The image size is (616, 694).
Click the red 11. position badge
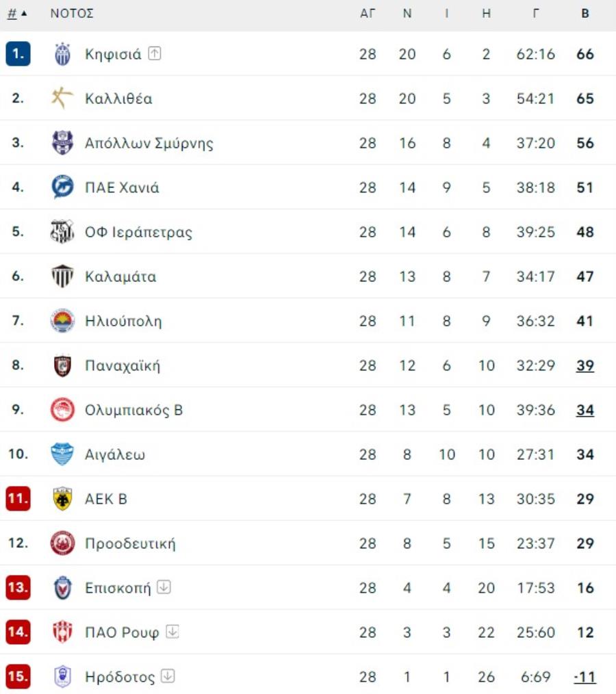[18, 499]
